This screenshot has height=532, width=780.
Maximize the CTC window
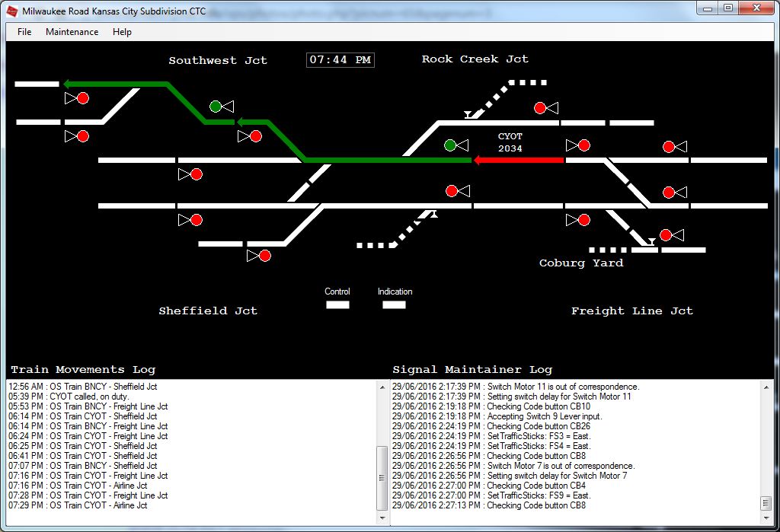[x=728, y=8]
